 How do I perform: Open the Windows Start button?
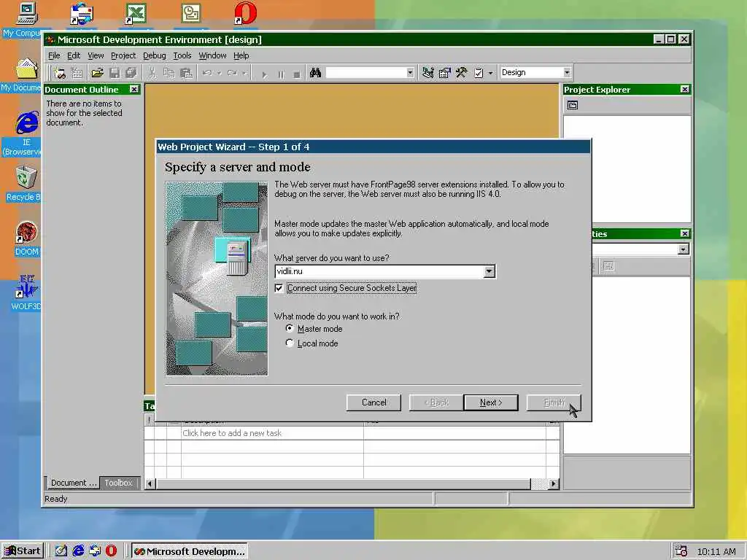(x=23, y=551)
